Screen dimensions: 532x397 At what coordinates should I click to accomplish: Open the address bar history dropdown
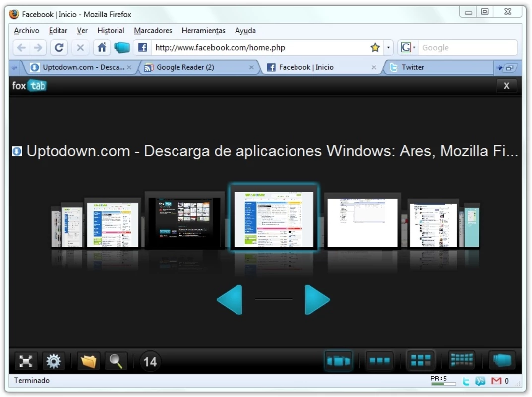click(388, 47)
